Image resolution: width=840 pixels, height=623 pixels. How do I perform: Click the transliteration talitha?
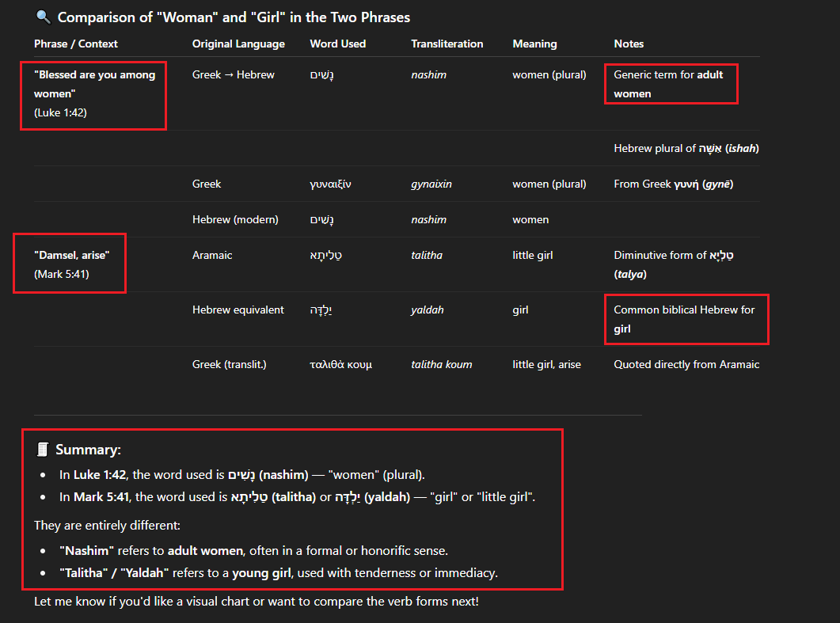[427, 256]
